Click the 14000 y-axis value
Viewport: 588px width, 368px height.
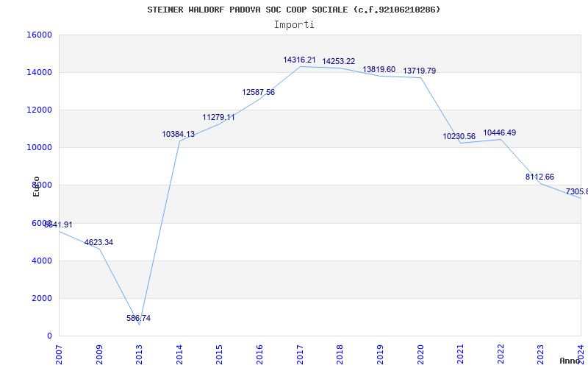click(x=40, y=72)
